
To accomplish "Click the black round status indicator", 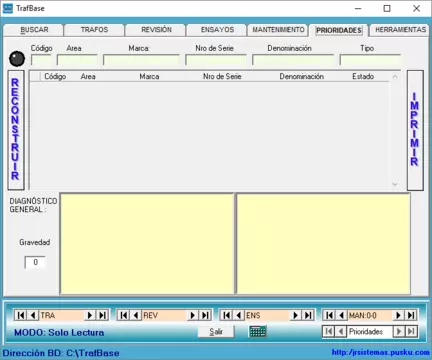I will click(17, 59).
